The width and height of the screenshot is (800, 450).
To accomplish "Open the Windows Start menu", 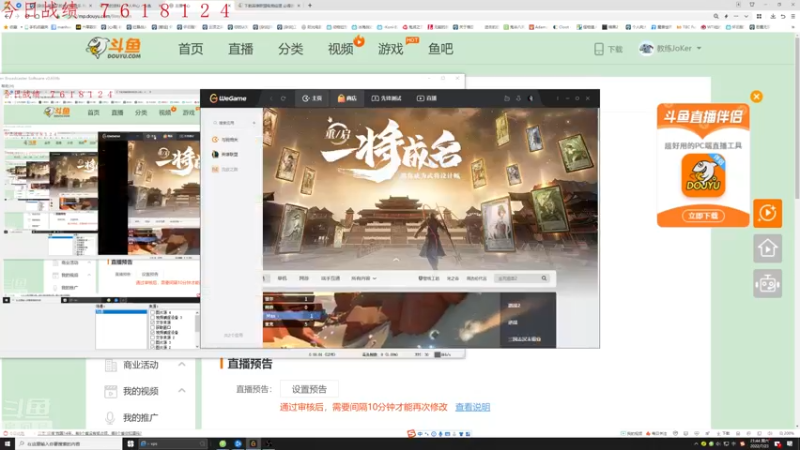I will (x=7, y=444).
